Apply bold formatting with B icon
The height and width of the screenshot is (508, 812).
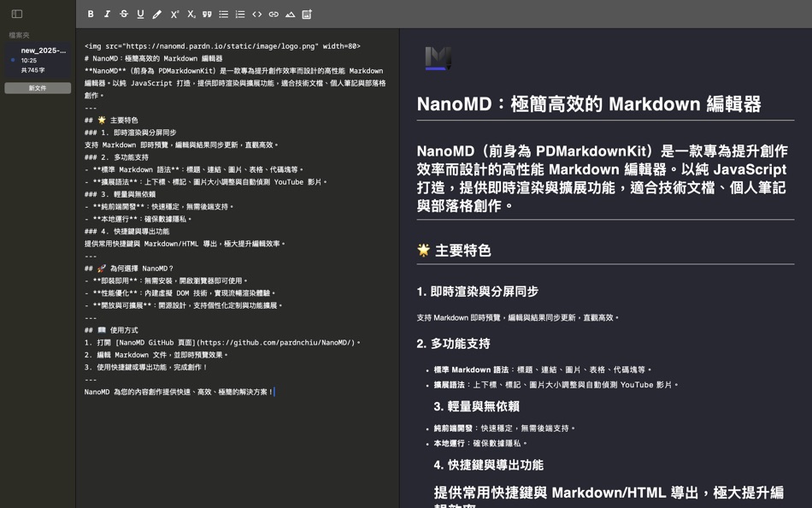(x=91, y=14)
